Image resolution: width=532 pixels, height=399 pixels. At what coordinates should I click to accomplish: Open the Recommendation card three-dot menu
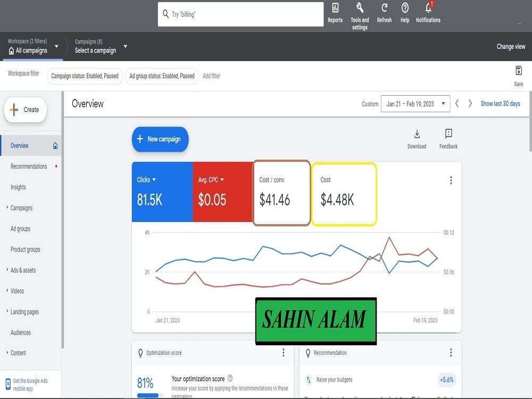click(451, 353)
